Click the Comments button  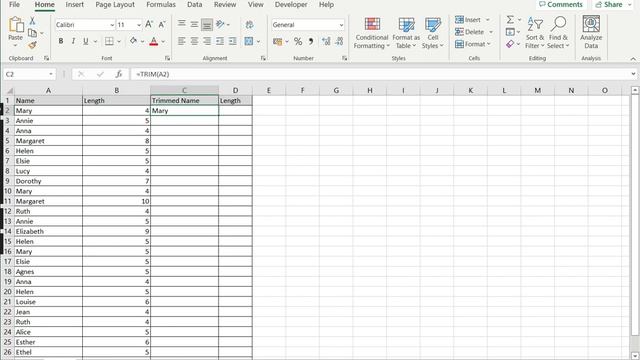(561, 4)
